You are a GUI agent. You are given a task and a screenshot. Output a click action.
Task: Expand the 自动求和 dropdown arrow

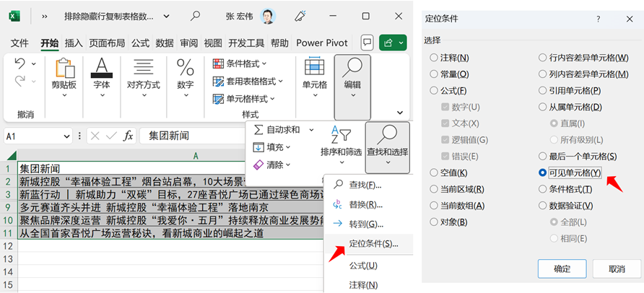(312, 130)
